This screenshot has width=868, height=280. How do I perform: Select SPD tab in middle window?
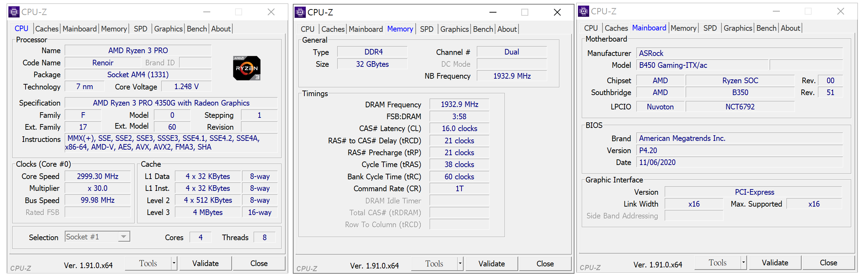click(x=427, y=29)
